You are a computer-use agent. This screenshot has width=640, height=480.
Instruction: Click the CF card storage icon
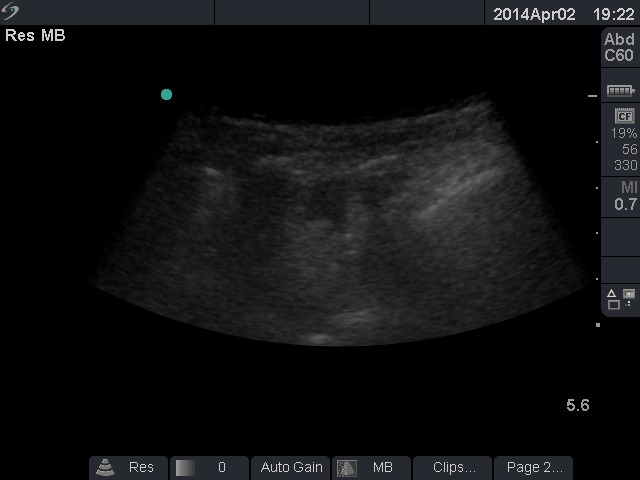point(624,116)
